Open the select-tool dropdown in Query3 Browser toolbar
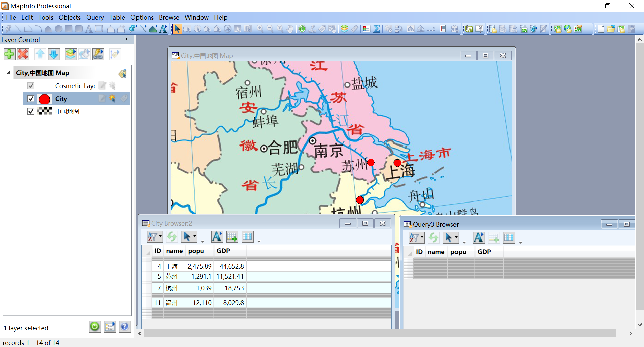Screen dimensions: 644x347 pos(450,238)
